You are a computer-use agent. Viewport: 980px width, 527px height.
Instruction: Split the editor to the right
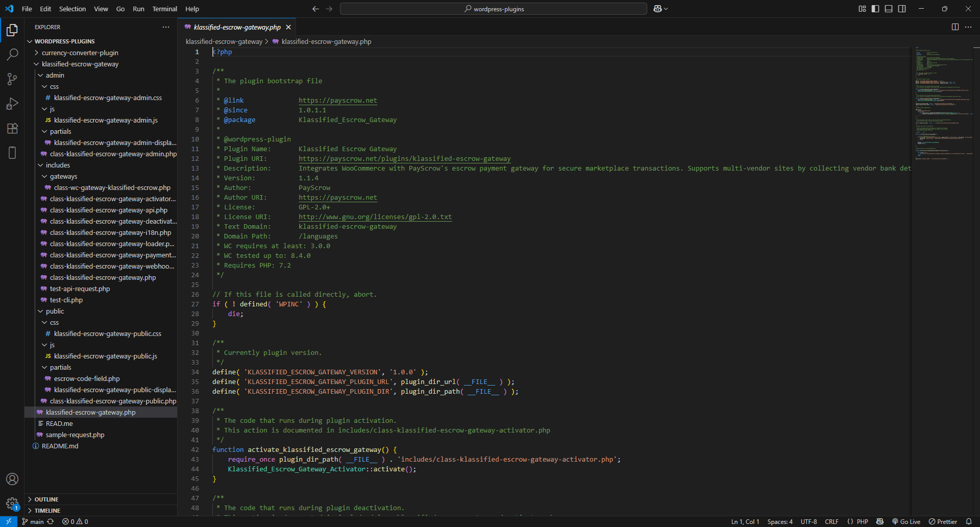pos(955,27)
